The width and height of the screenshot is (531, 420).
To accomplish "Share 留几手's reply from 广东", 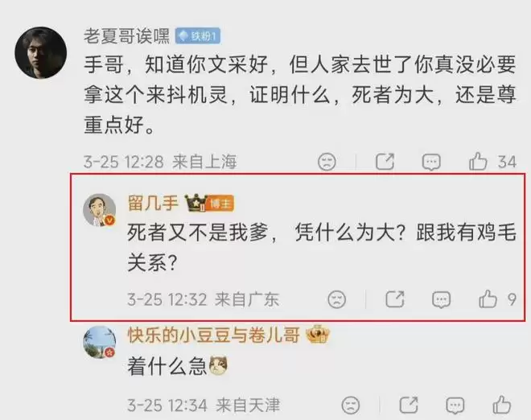I will click(x=395, y=299).
